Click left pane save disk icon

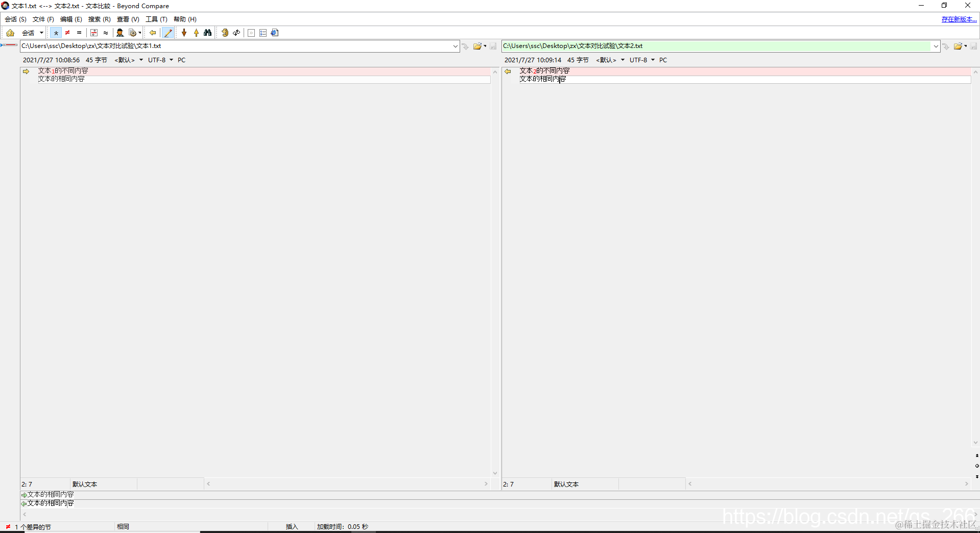pyautogui.click(x=493, y=46)
